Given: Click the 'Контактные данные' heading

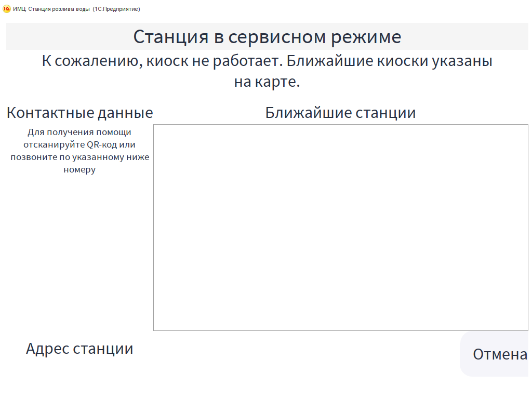Looking at the screenshot, I should [79, 113].
